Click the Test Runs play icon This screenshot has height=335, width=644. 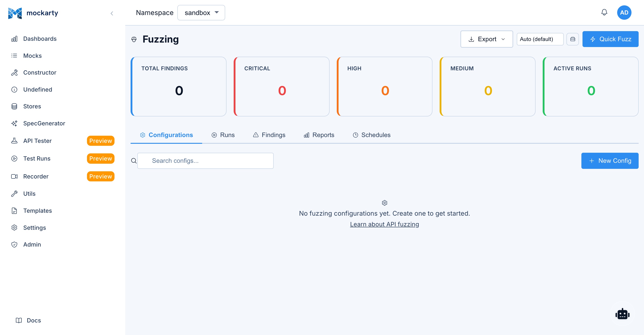click(14, 159)
